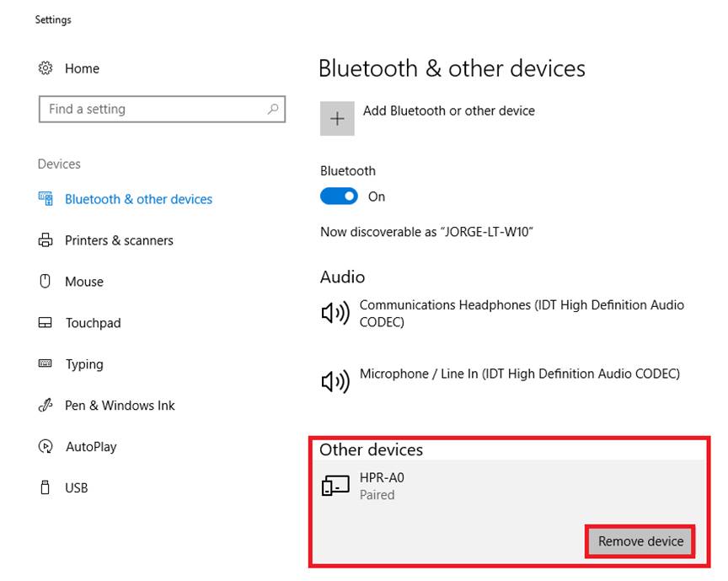Click the Home gear icon

(x=45, y=68)
